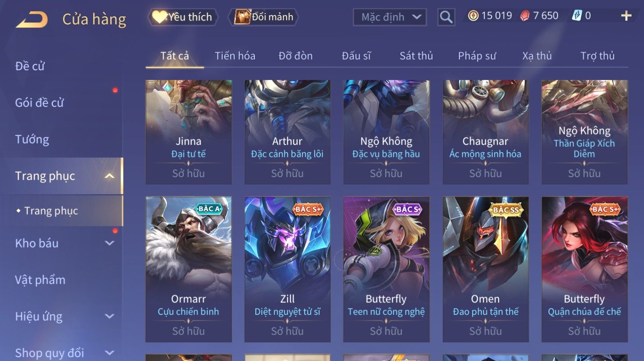Open the search magnifier icon

446,17
